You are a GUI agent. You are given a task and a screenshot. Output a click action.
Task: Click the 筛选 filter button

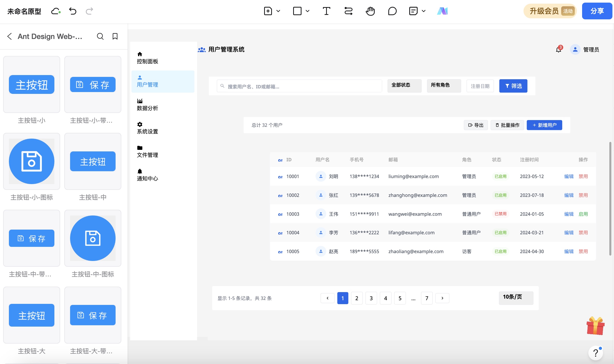pyautogui.click(x=513, y=86)
